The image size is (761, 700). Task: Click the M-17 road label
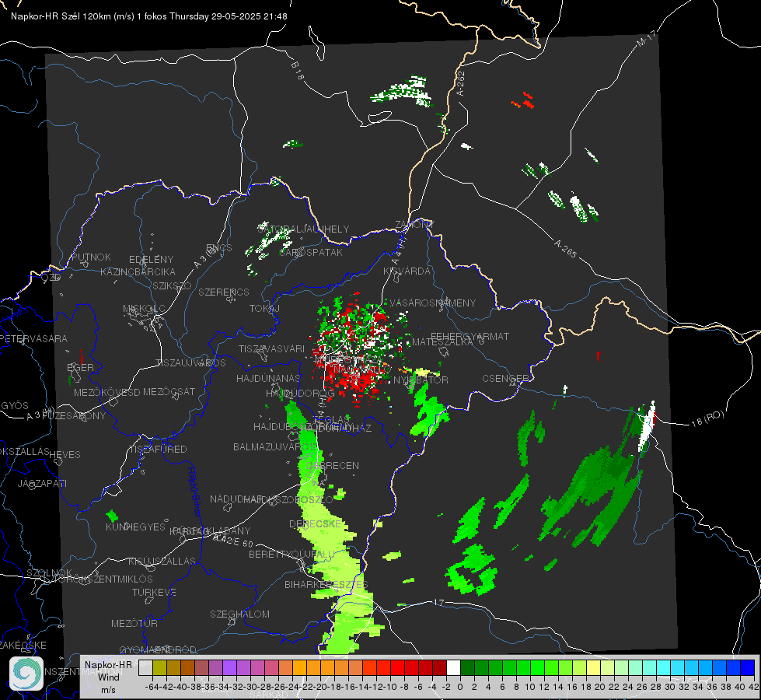pyautogui.click(x=646, y=38)
